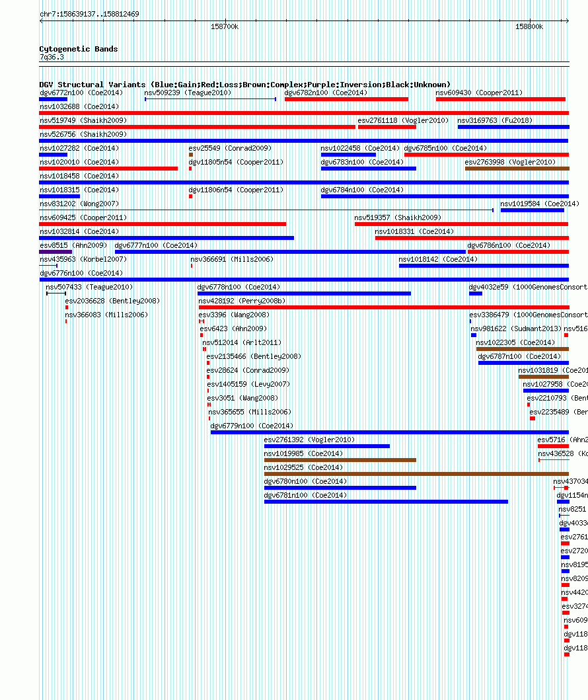Click esv2763998 (Vogler2010) label
588x700 pixels.
coord(510,162)
